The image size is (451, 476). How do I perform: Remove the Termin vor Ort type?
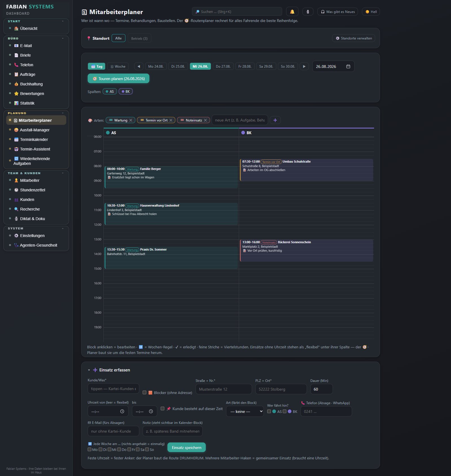171,120
